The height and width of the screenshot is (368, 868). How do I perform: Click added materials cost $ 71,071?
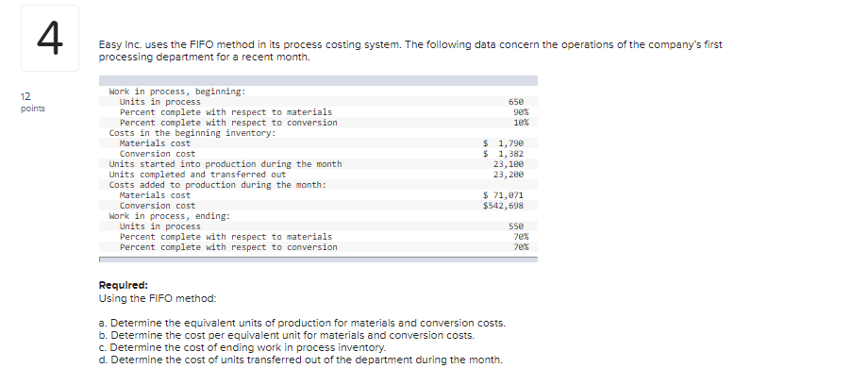503,195
